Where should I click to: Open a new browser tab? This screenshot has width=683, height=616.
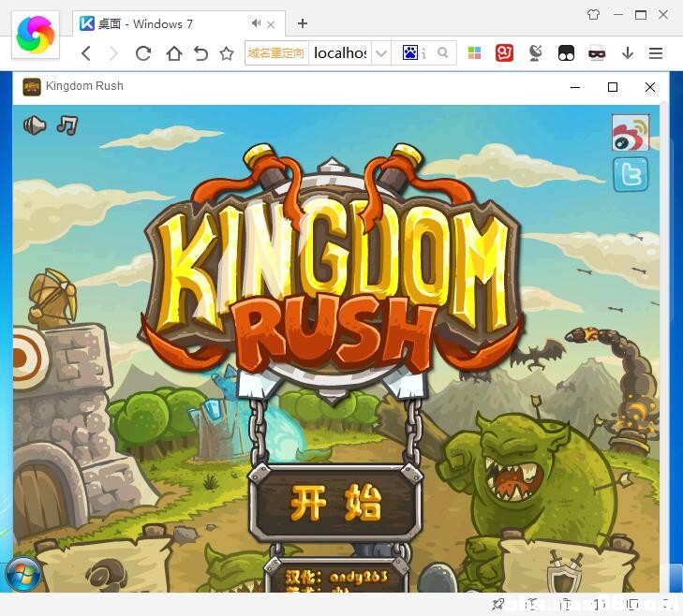pos(303,23)
